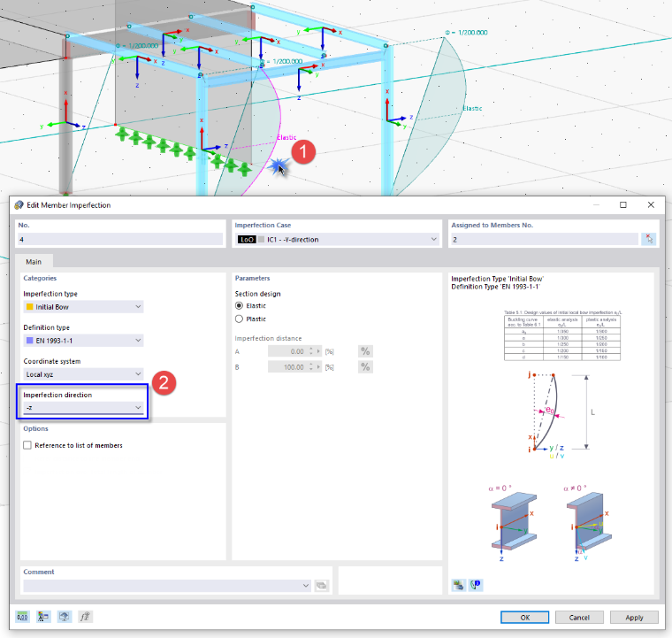
Task: Click the monitor display icon in bottom toolbar
Action: (65, 617)
